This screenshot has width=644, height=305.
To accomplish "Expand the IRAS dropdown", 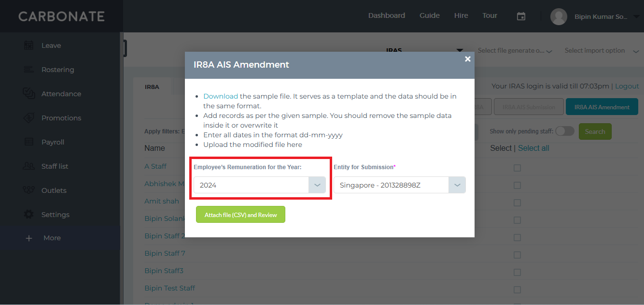I will click(x=425, y=50).
